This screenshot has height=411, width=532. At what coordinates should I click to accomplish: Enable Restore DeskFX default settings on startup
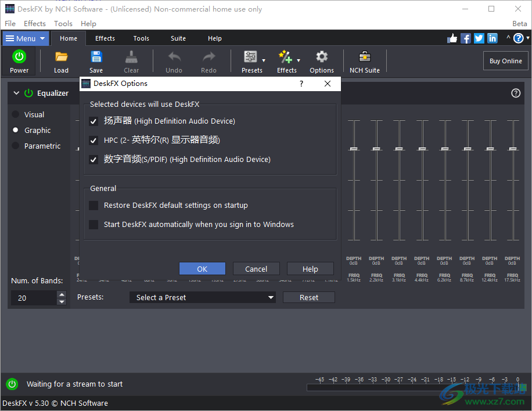pos(94,205)
